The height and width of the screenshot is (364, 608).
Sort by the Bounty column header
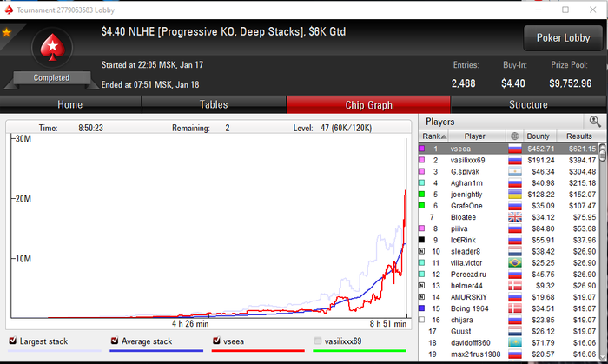point(539,136)
